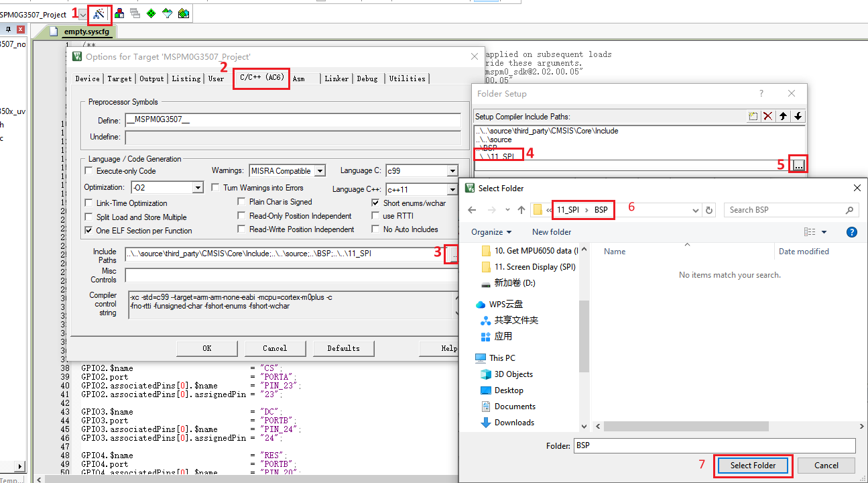Delete selected path in Folder Setup
This screenshot has width=868, height=483.
pyautogui.click(x=768, y=116)
